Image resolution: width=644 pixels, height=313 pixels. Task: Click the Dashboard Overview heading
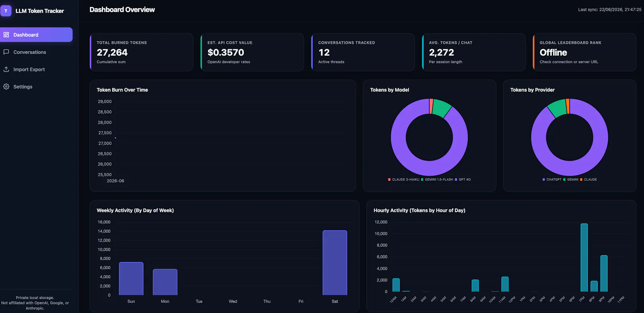[x=122, y=10]
